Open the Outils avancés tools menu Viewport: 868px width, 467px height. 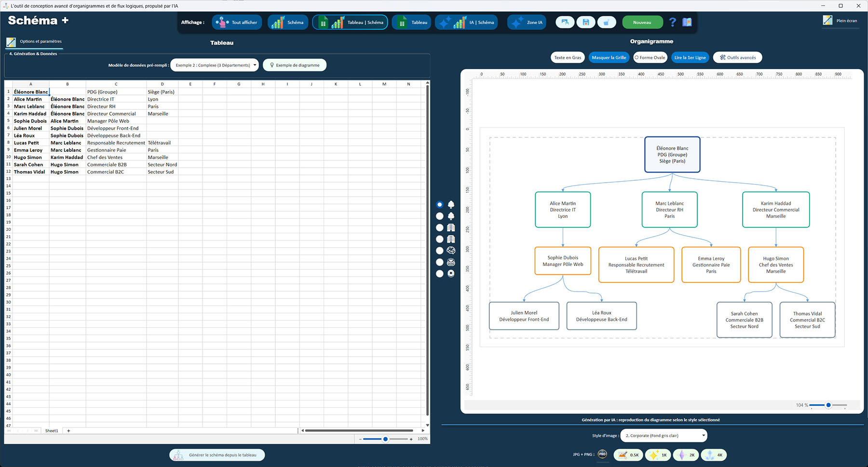(x=737, y=57)
